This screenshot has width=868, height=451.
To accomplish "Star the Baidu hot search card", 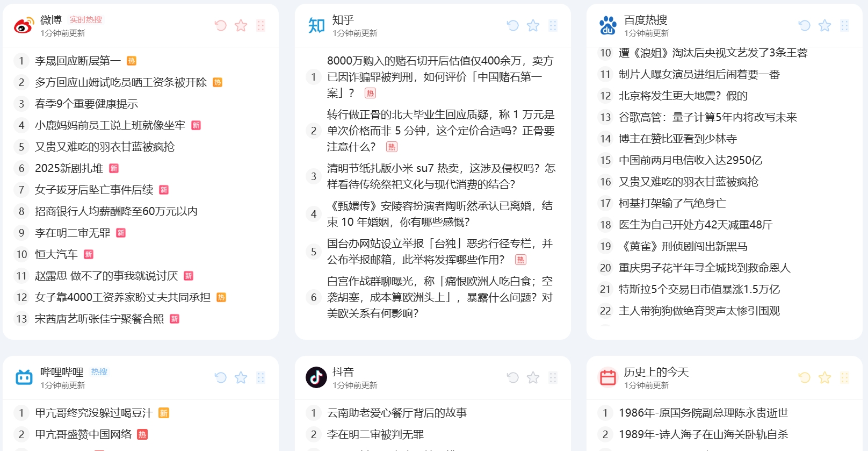I will 824,25.
